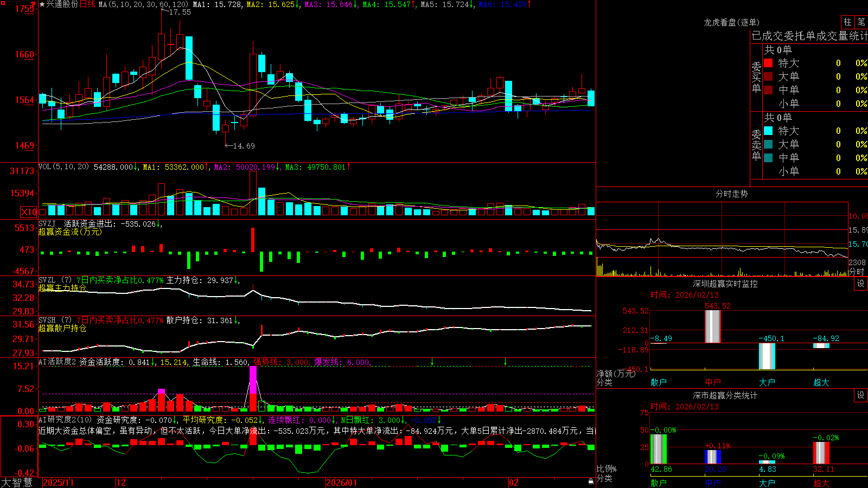The height and width of the screenshot is (488, 868).
Task: Select the 已成交委托单成交量统计 tab
Action: coord(809,36)
